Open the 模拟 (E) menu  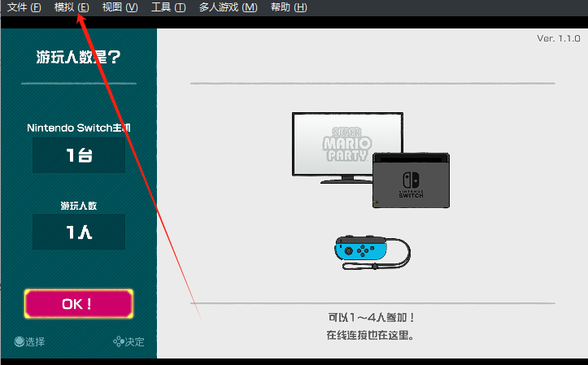coord(72,7)
